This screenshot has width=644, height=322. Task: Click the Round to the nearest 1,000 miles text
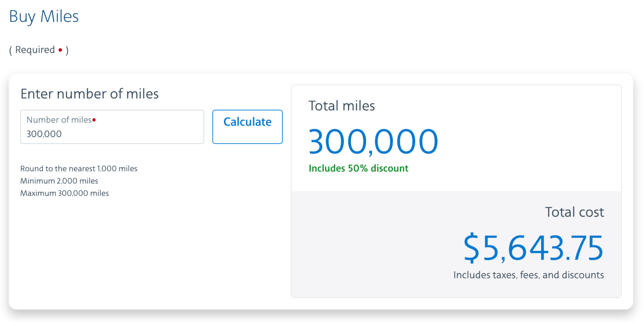78,168
